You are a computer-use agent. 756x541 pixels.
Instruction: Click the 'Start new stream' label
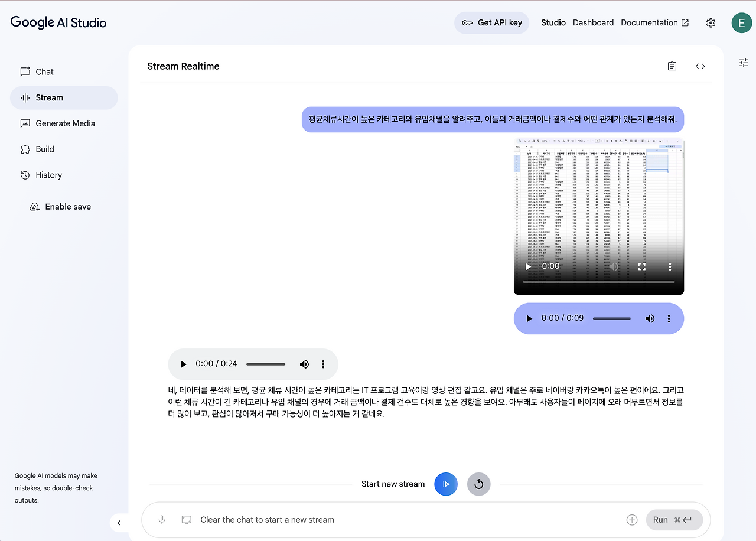tap(393, 484)
